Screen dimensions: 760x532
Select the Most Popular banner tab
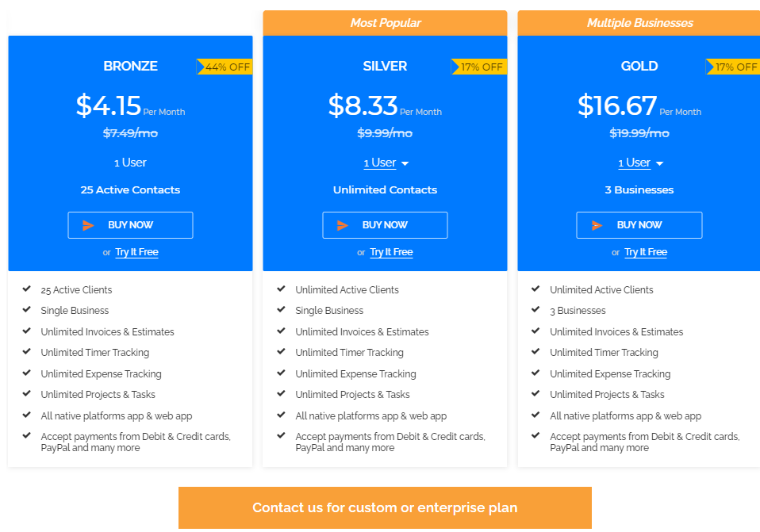(x=386, y=23)
